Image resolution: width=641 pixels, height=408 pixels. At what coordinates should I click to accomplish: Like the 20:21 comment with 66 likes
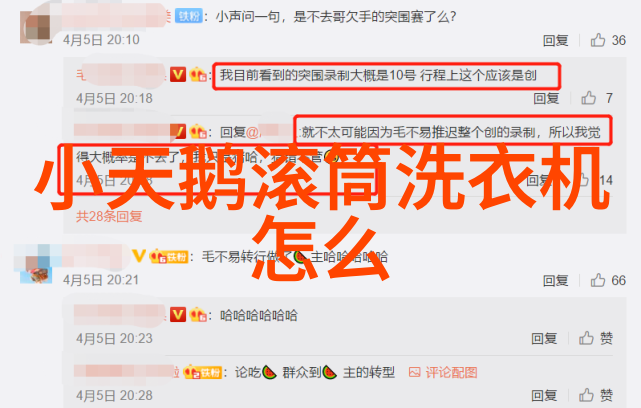tap(598, 280)
